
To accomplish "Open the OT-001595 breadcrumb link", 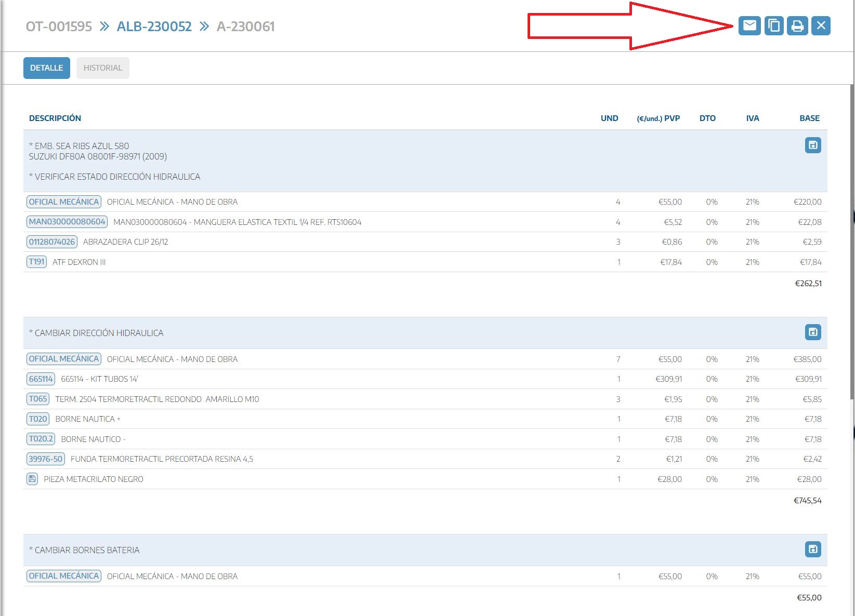I will [x=59, y=26].
